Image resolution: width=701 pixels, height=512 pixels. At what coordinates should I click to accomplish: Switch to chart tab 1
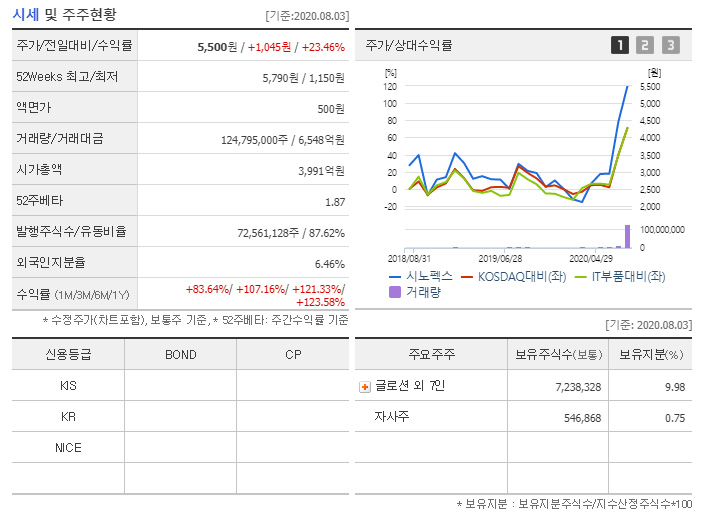pyautogui.click(x=620, y=45)
